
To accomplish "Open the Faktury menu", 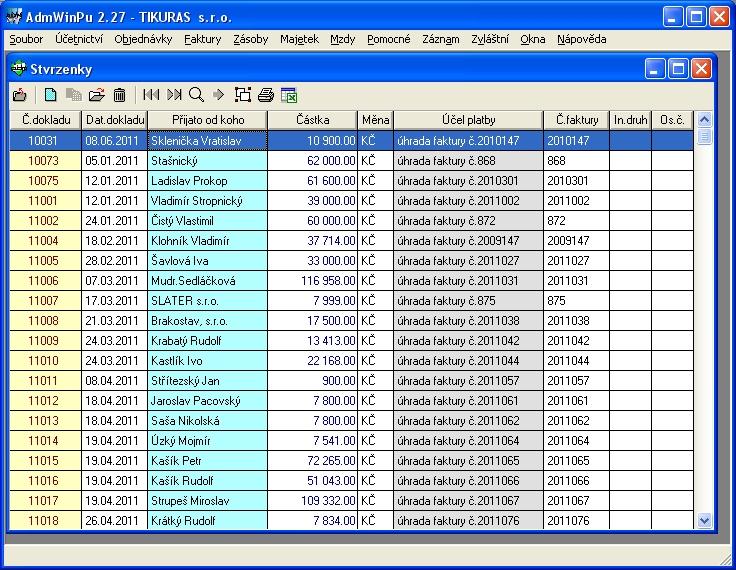I will tap(202, 39).
